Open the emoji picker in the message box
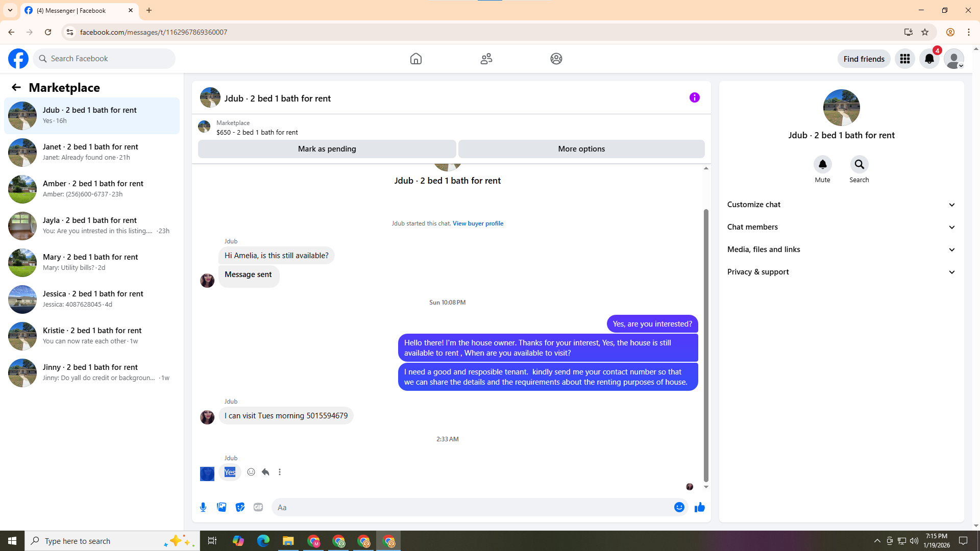Image resolution: width=980 pixels, height=551 pixels. 679,507
